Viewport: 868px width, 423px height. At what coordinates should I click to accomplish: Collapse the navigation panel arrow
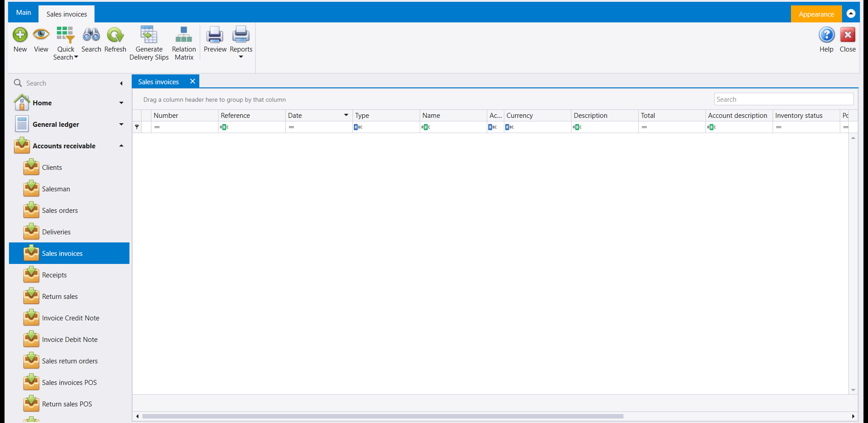121,83
